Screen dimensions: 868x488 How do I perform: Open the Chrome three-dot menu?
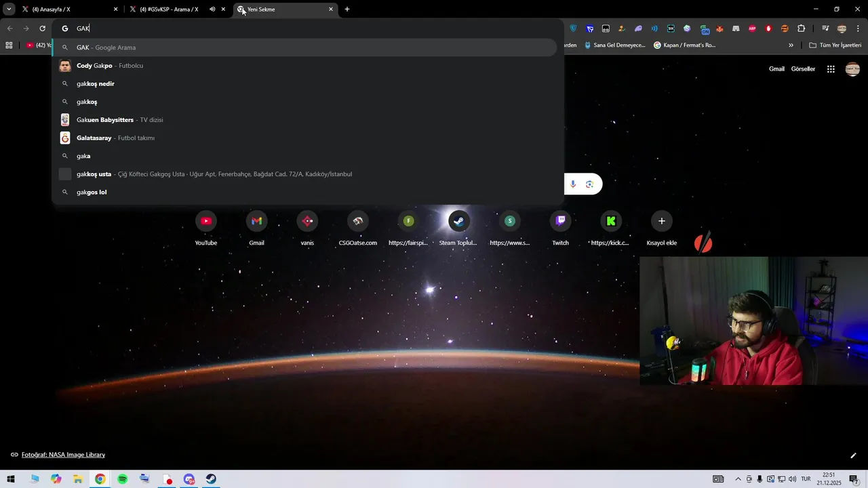[x=857, y=28]
